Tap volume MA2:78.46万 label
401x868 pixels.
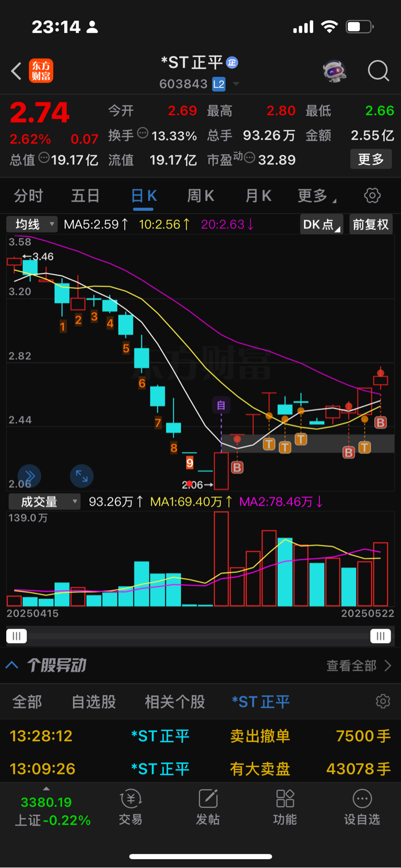tap(281, 502)
